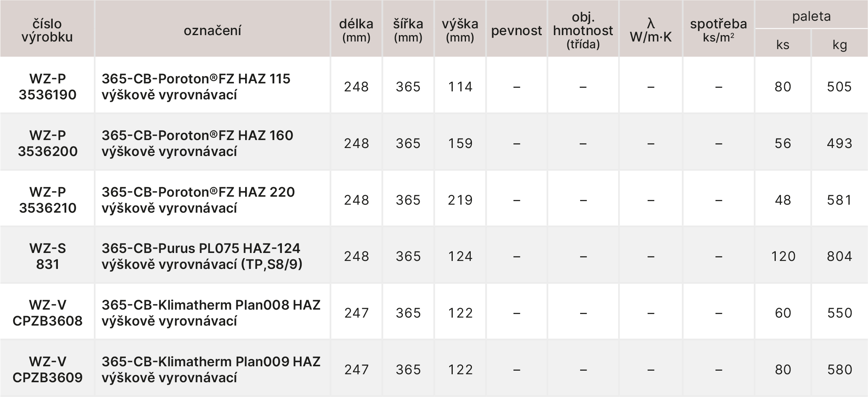
Task: Click the 804 kg pallet weight cell
Action: 839,256
